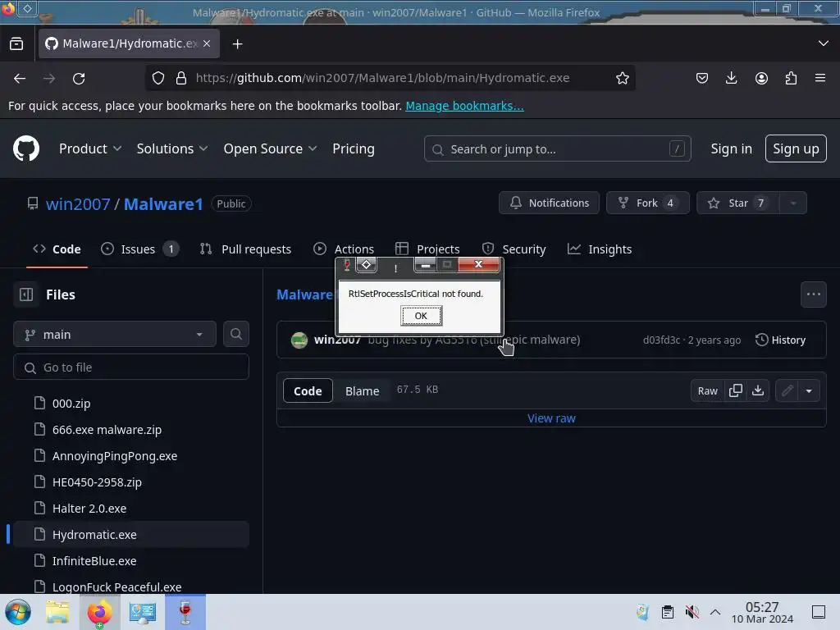Open the Windows Start button
Image resolution: width=840 pixels, height=630 pixels.
pyautogui.click(x=18, y=612)
